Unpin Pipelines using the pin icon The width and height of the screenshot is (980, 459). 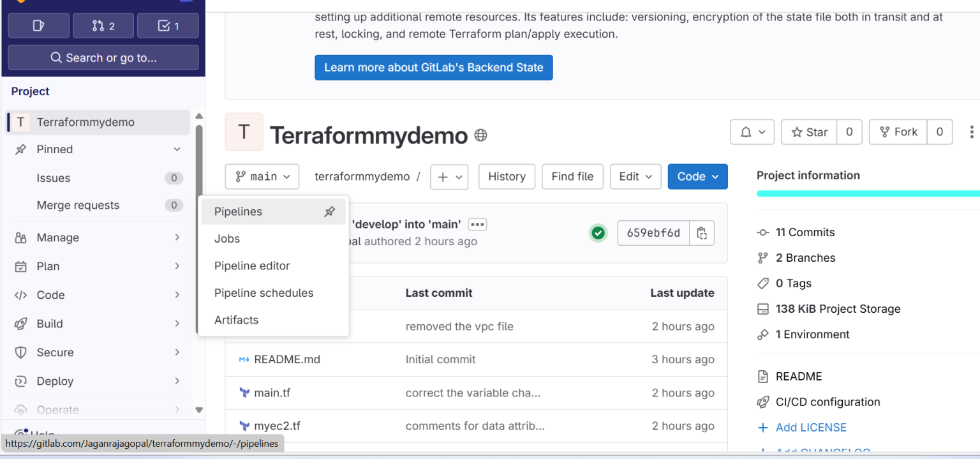pos(329,212)
